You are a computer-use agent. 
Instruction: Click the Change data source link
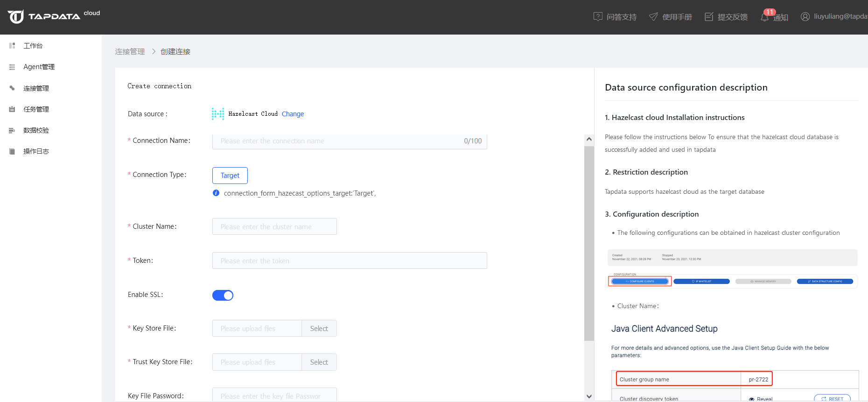(293, 114)
